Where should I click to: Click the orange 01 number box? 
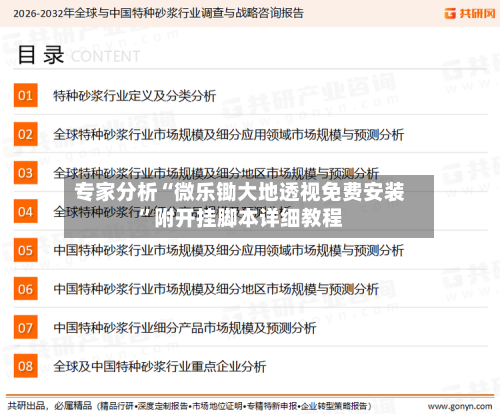[26, 95]
